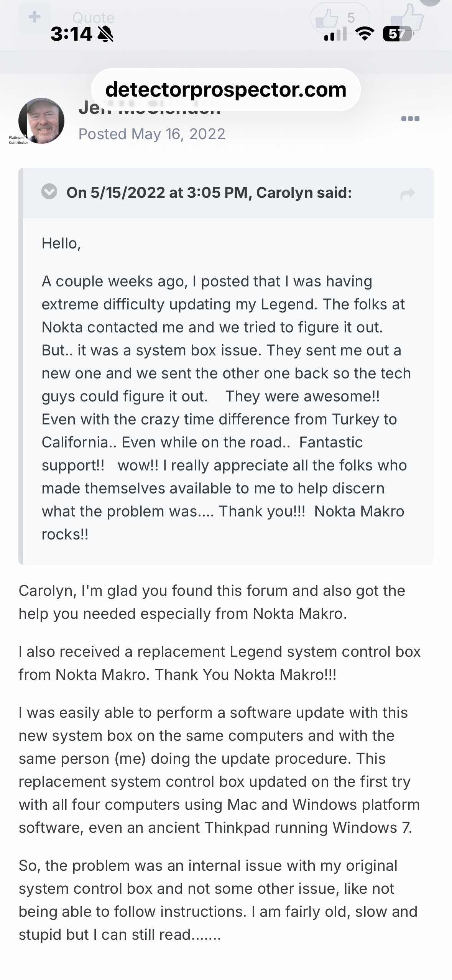
Task: Tap the silent mode bell icon
Action: 105,35
